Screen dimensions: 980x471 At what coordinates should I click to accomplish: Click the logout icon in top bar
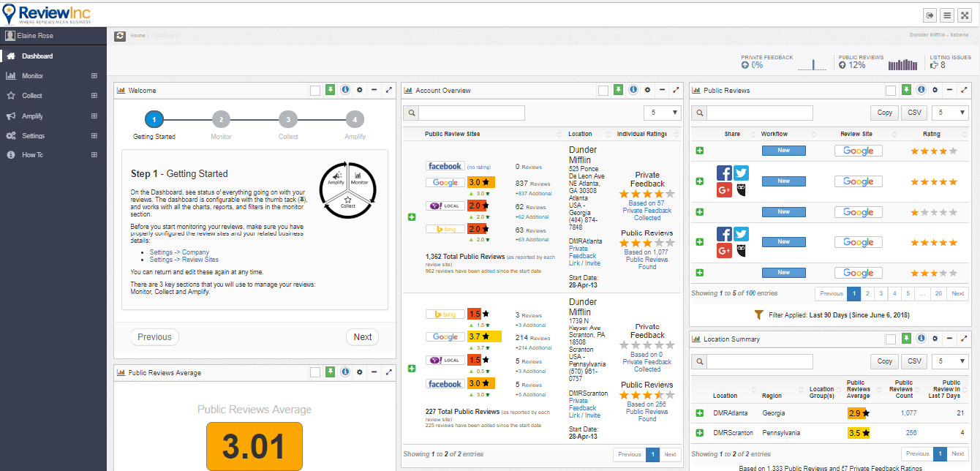coord(930,15)
